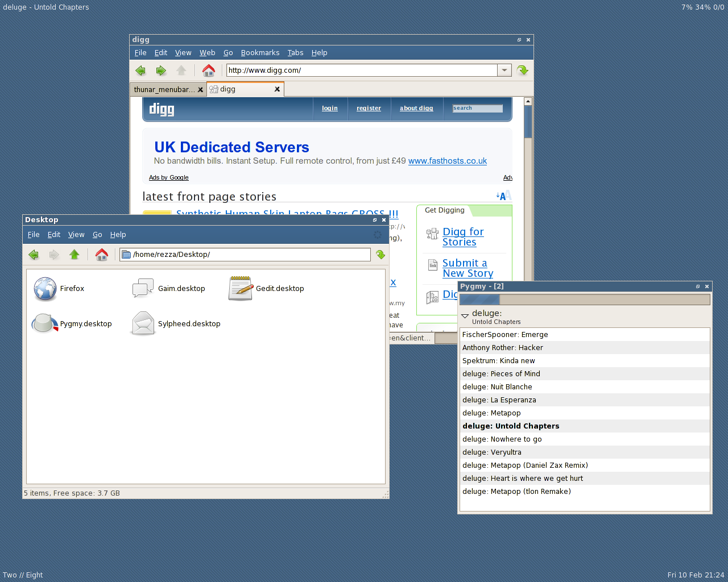728x582 pixels.
Task: Open home folder in Desktop file manager
Action: pyautogui.click(x=102, y=255)
